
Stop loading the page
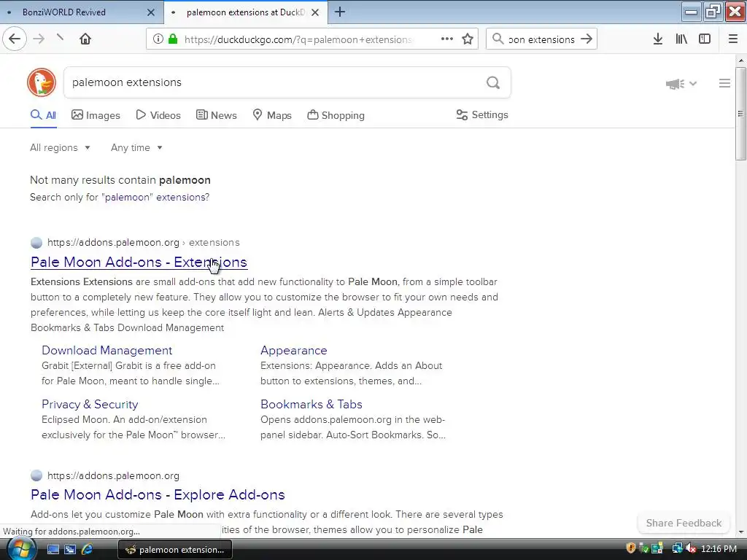point(60,37)
